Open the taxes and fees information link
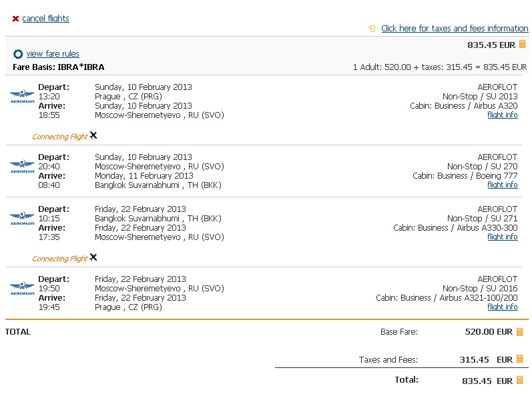Viewport: 532px width, 394px height. coord(454,29)
